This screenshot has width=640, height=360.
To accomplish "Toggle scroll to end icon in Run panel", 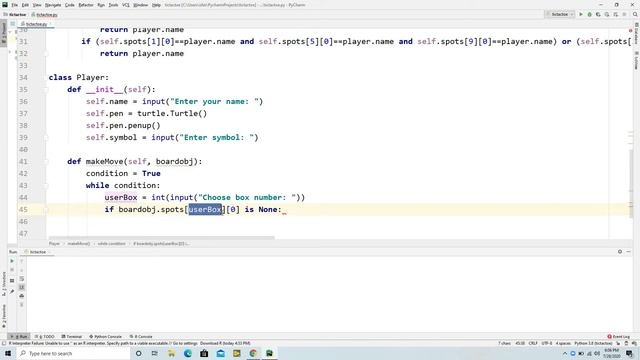I will pos(22,287).
